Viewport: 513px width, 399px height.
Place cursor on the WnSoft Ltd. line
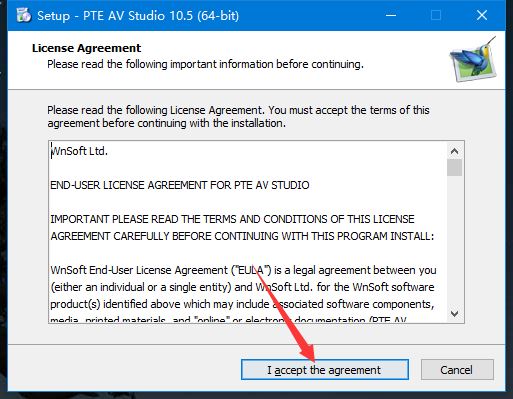pyautogui.click(x=79, y=151)
